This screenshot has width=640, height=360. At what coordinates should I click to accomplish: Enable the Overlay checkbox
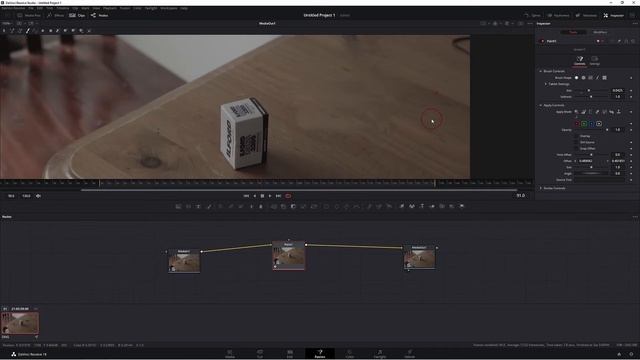point(576,136)
